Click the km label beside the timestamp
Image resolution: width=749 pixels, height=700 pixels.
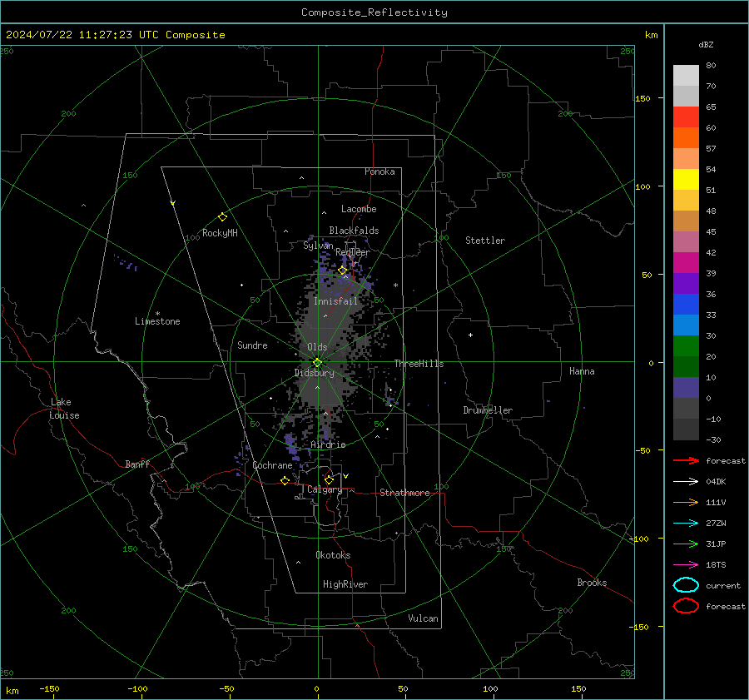(651, 35)
